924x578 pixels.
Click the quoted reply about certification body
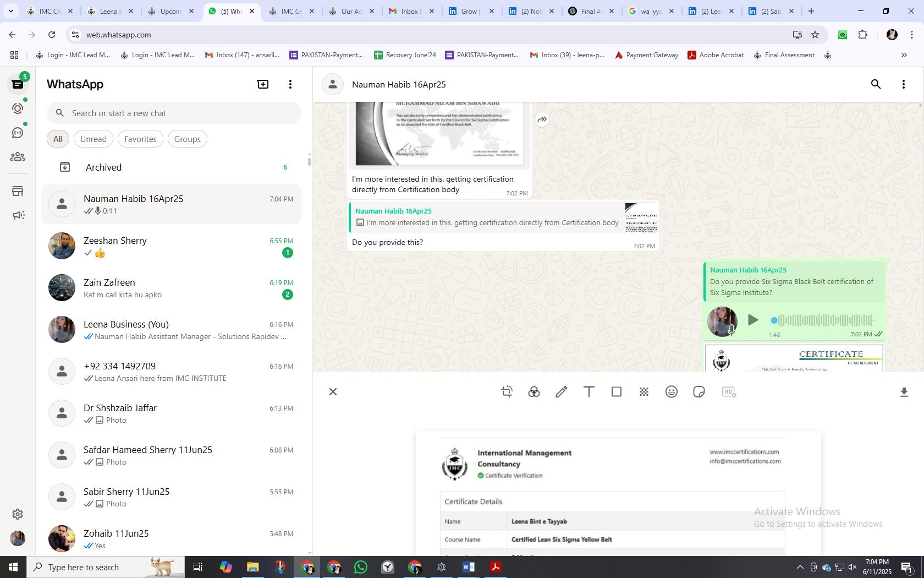point(503,217)
